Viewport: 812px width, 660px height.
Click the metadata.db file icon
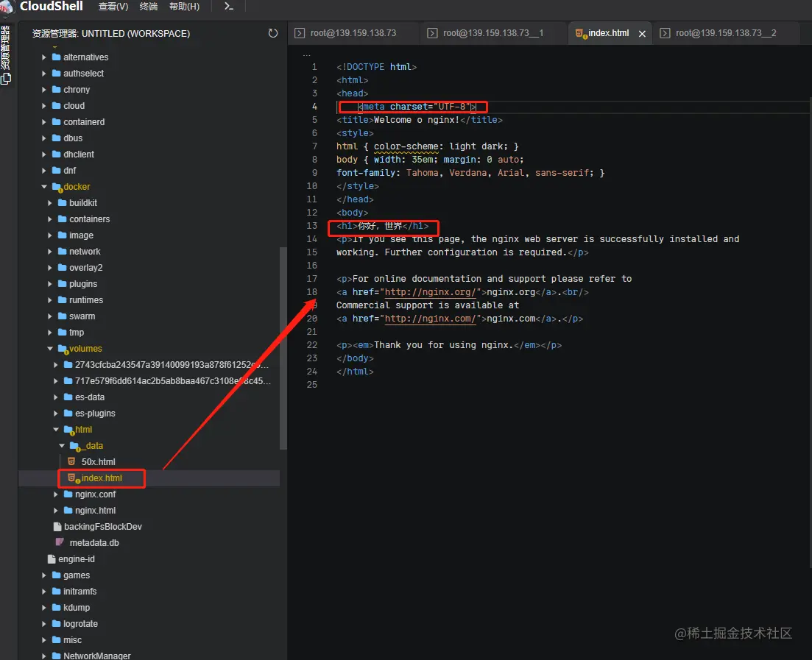pyautogui.click(x=60, y=542)
